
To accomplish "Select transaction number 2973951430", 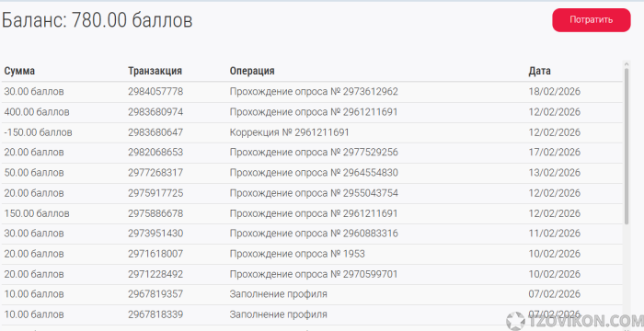I will pyautogui.click(x=155, y=234).
